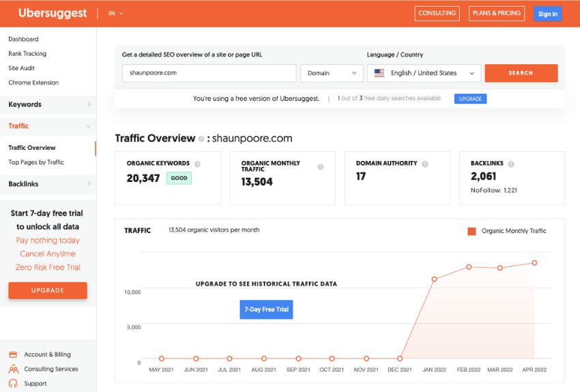Open Chrome Extension link in sidebar
580x392 pixels.
coord(33,82)
